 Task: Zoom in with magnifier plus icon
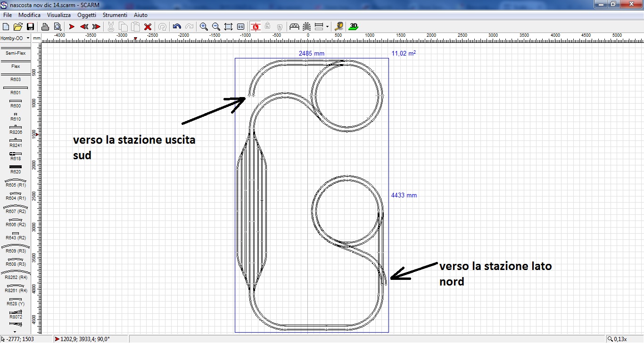coord(204,26)
